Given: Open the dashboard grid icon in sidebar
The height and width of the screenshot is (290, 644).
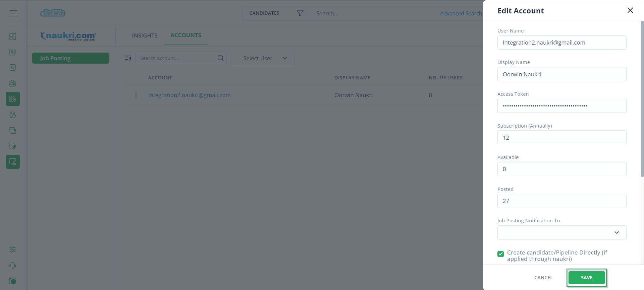Looking at the screenshot, I should [x=13, y=36].
